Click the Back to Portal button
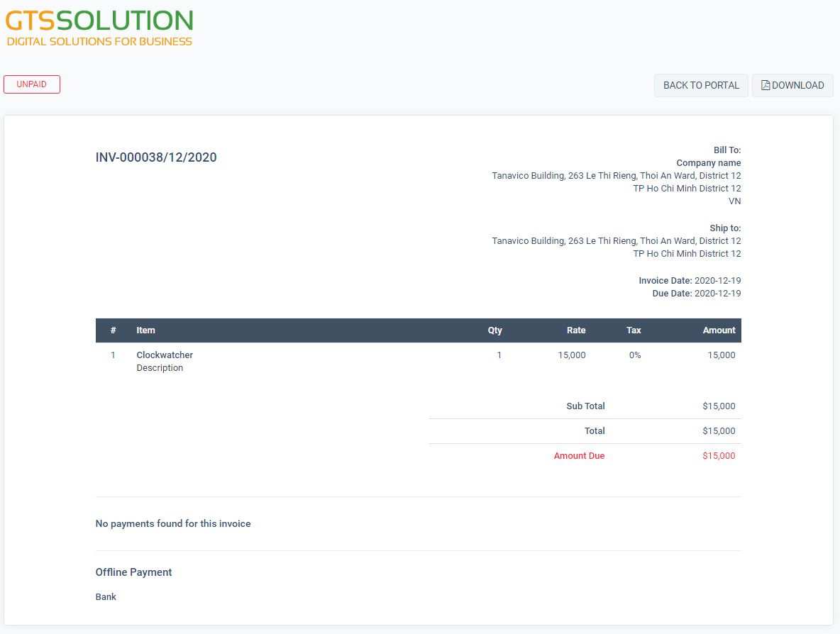The height and width of the screenshot is (634, 840). (701, 86)
